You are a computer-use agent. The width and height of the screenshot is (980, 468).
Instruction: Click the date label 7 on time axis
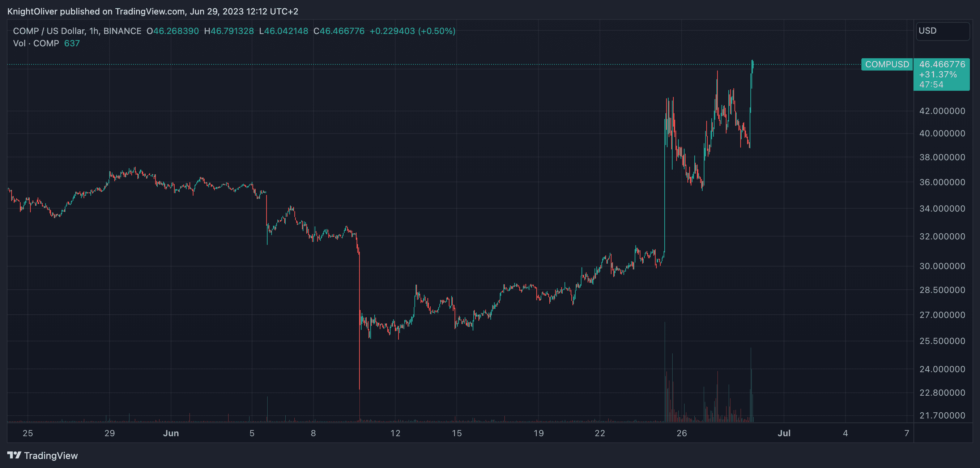907,433
